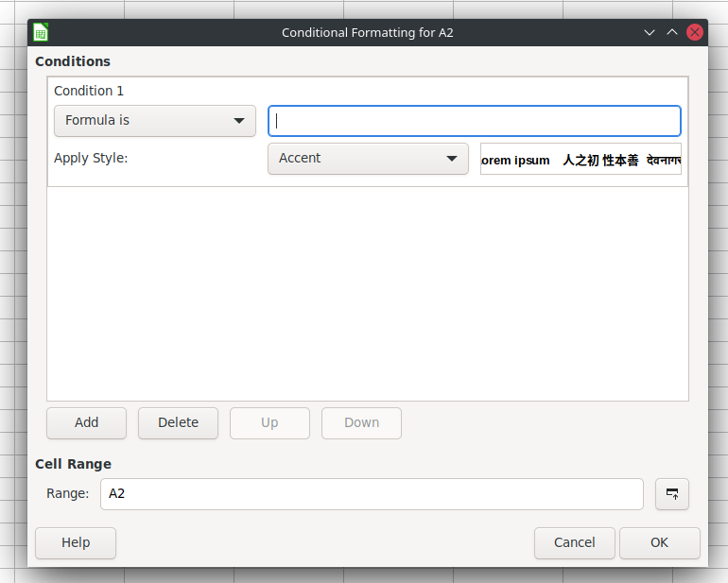Click the range shrink icon button
This screenshot has height=583, width=728.
(x=672, y=494)
